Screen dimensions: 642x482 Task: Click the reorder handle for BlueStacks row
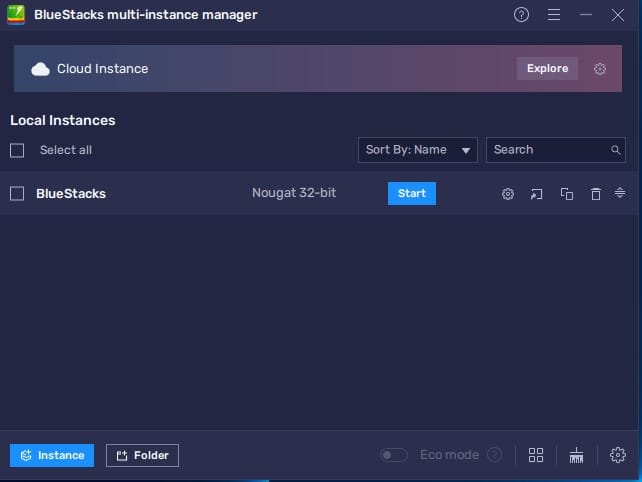tap(620, 192)
